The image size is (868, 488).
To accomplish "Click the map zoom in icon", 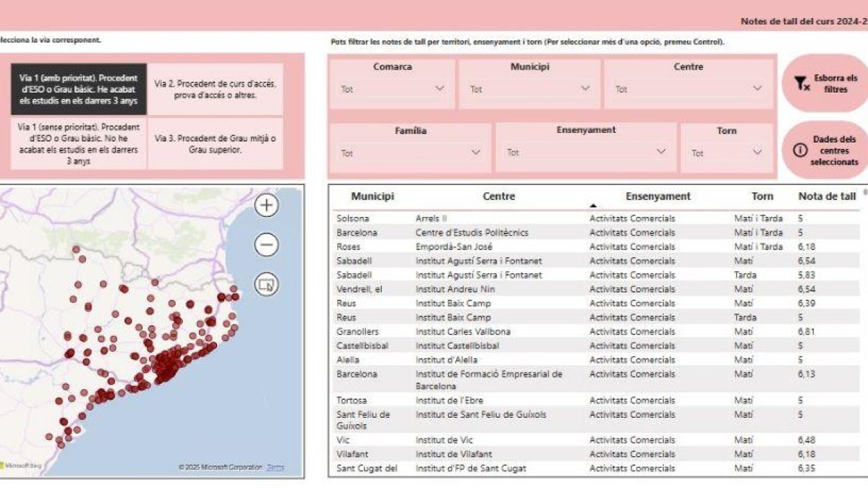I will tap(266, 205).
